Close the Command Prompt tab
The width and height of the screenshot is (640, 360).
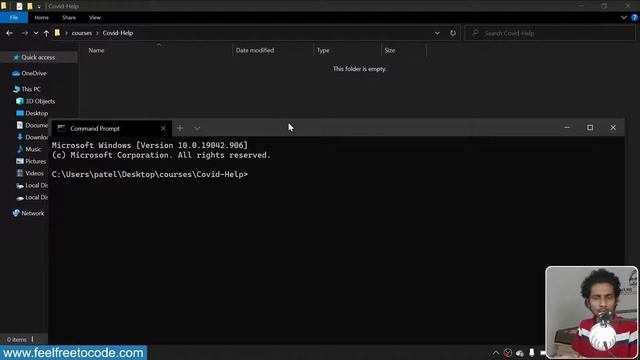click(163, 128)
